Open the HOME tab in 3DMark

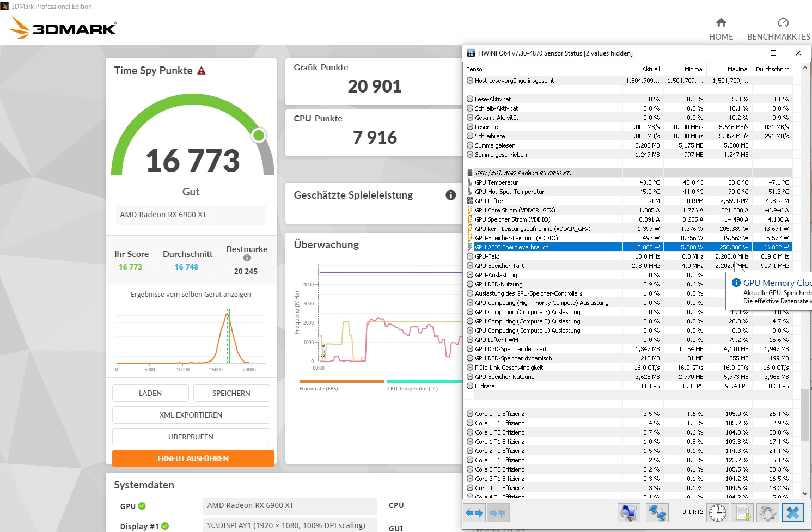[x=721, y=29]
